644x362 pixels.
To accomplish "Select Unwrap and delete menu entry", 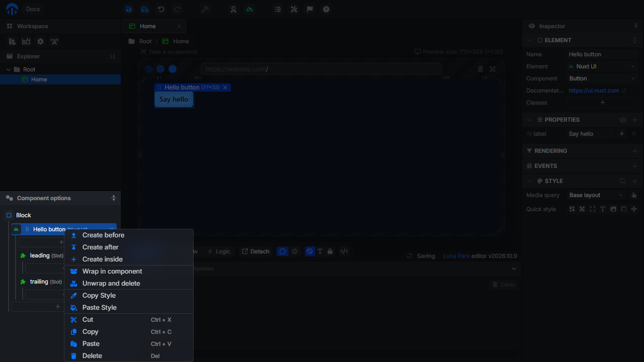I will pos(129,284).
